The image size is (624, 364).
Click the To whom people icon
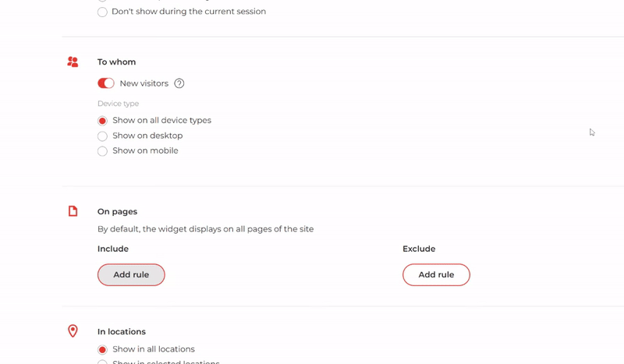tap(73, 62)
